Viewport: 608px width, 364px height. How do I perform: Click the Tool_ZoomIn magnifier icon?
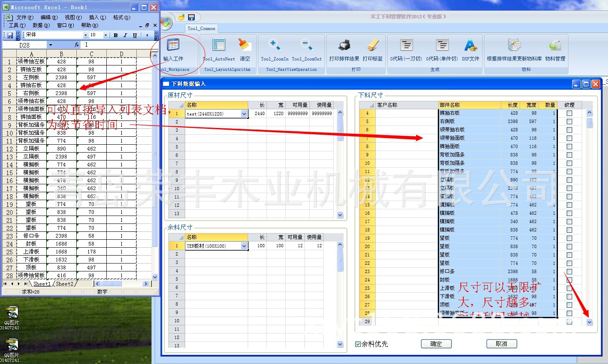[x=274, y=45]
